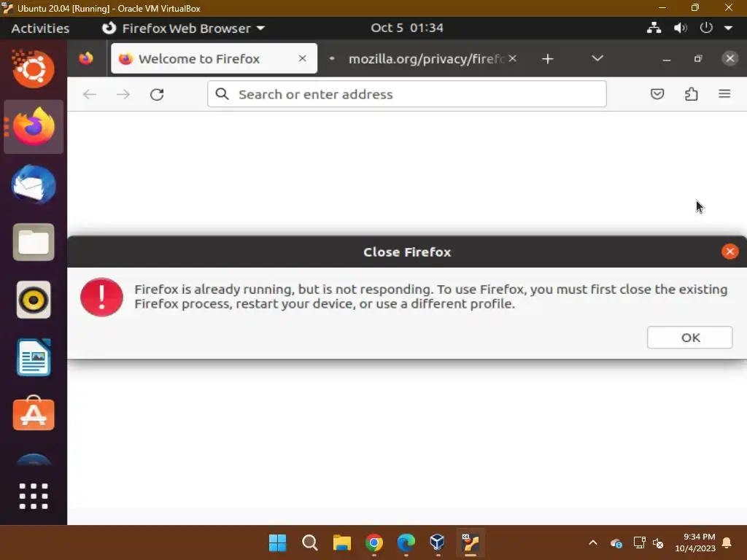747x560 pixels.
Task: Launch Thunderbird Mail from the dock
Action: pos(34,184)
